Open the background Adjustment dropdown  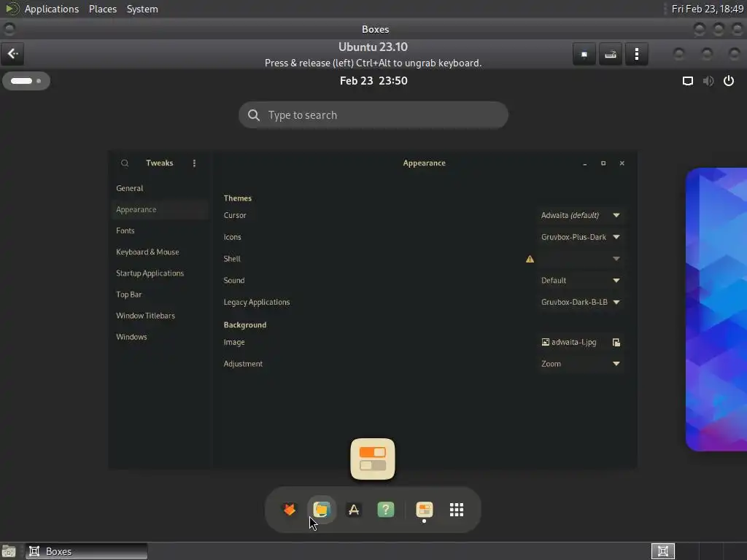point(580,364)
